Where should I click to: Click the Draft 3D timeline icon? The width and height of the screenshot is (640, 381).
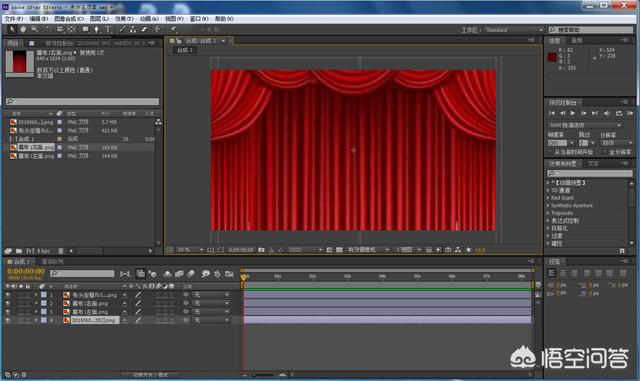point(152,274)
